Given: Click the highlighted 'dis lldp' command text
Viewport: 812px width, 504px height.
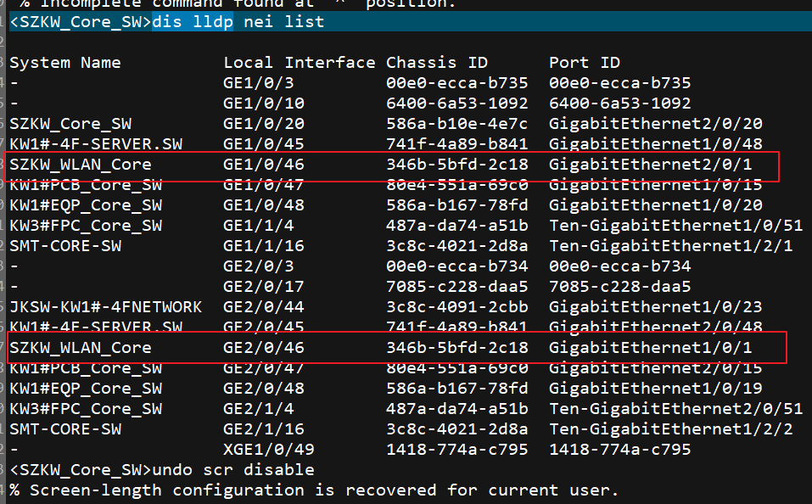Looking at the screenshot, I should [193, 22].
